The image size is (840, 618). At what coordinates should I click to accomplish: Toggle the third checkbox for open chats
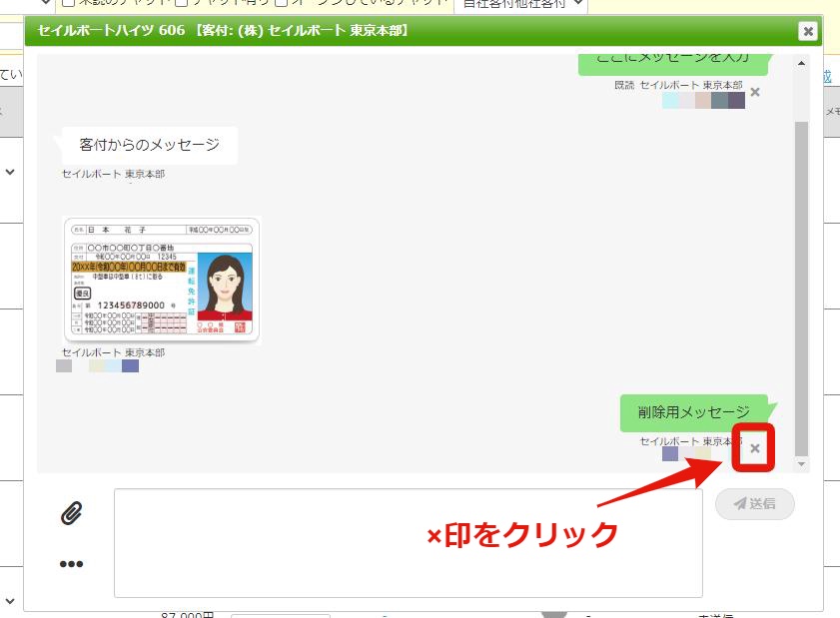click(x=282, y=3)
